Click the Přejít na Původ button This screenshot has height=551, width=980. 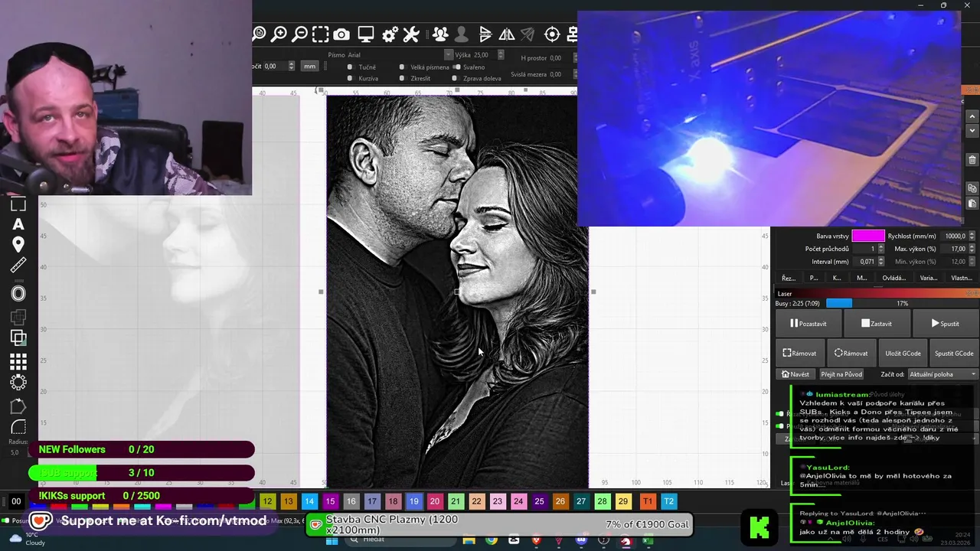pyautogui.click(x=841, y=374)
